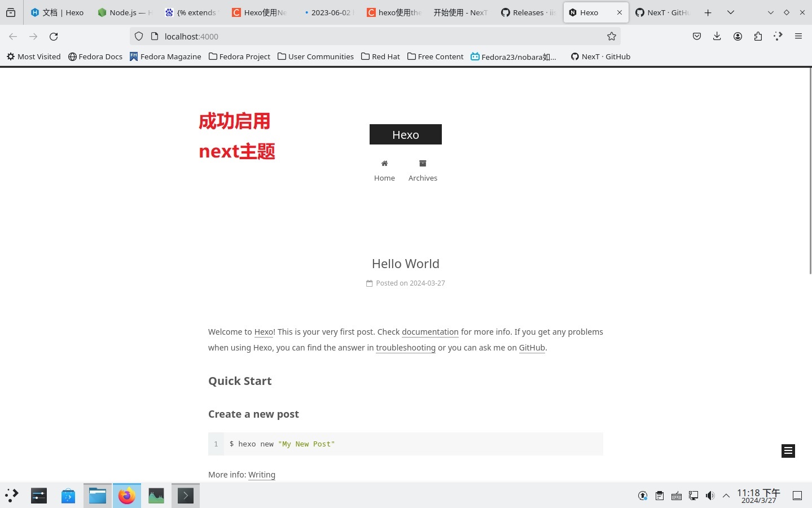Viewport: 812px width, 508px height.
Task: Open the Firefox account icon
Action: [x=738, y=36]
